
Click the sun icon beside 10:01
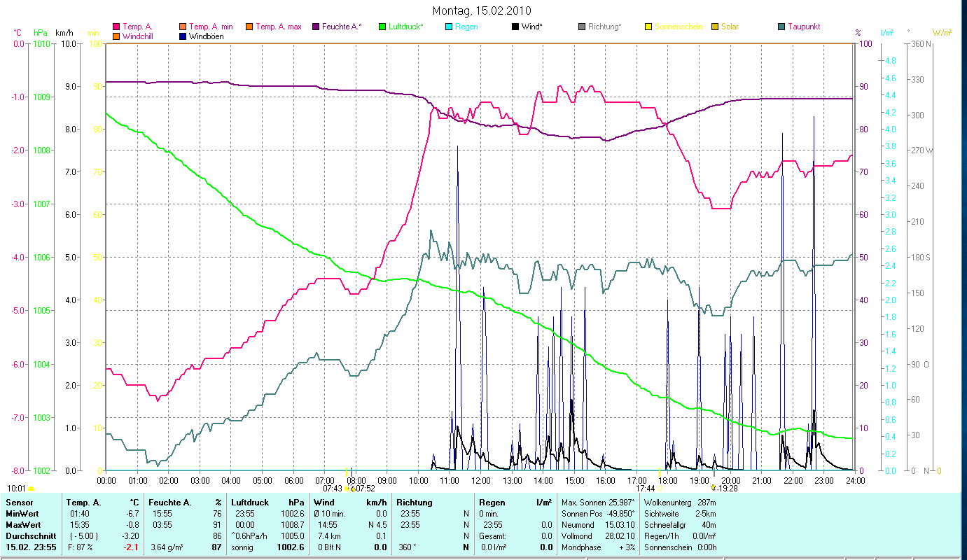(31, 489)
